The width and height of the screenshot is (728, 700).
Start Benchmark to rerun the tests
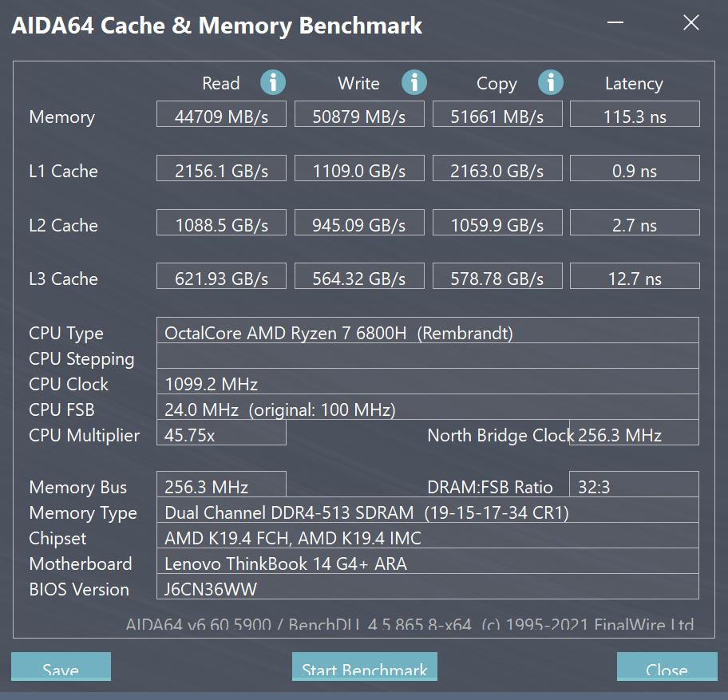364,669
